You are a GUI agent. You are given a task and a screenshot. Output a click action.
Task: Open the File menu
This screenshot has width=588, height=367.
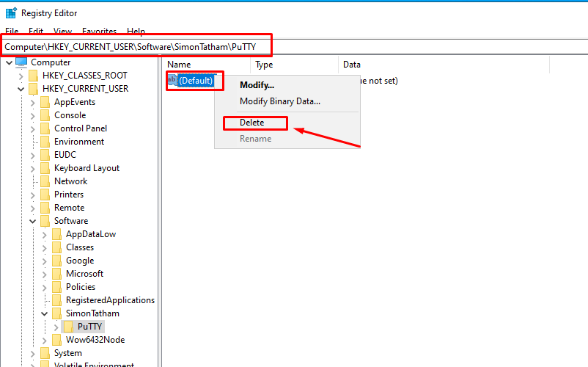coord(12,31)
